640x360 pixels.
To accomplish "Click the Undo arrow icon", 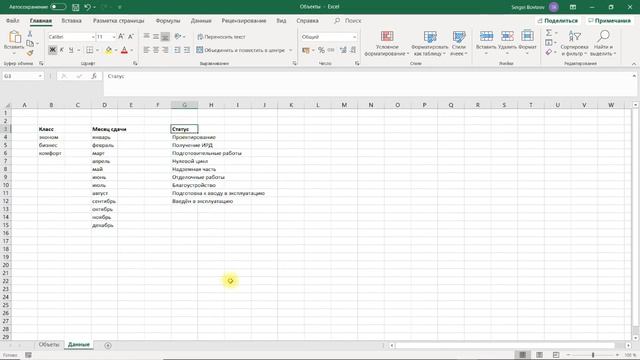I will pos(87,7).
